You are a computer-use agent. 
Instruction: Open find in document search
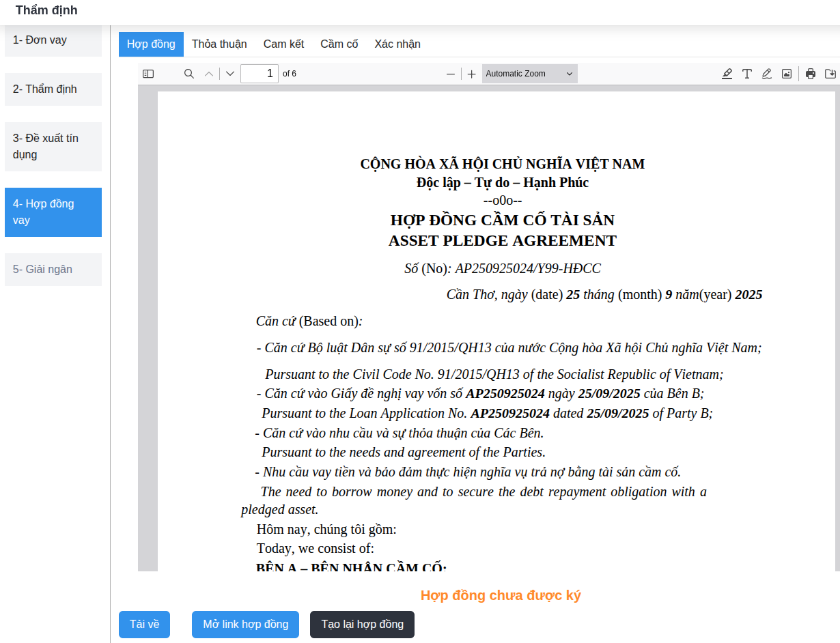click(189, 74)
